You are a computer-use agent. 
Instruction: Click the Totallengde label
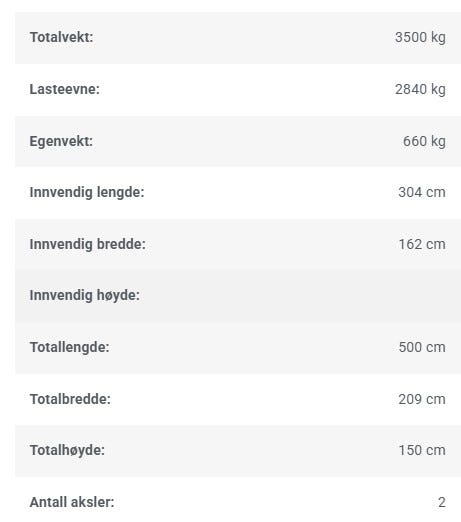(69, 347)
